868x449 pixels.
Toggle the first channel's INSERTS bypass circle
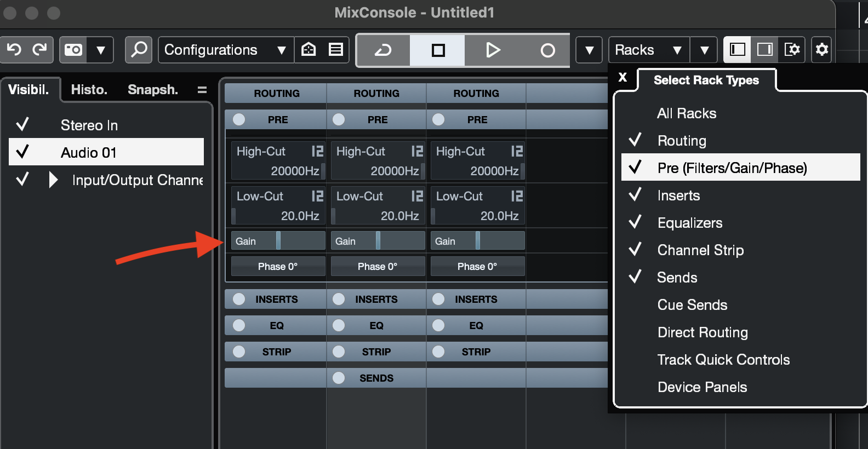(x=239, y=299)
